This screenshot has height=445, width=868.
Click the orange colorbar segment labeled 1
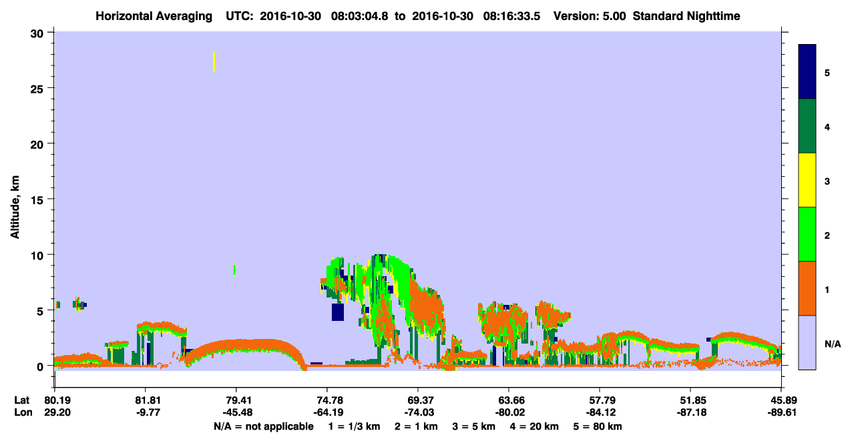click(807, 288)
